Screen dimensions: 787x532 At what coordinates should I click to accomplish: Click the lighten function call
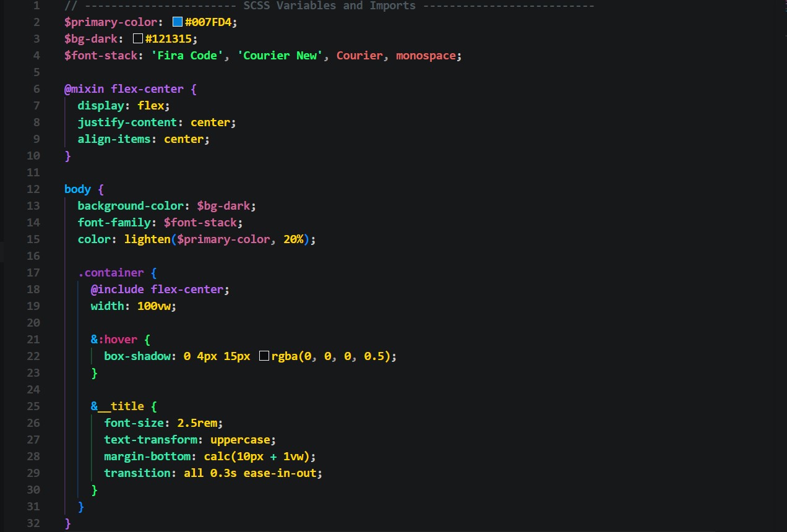point(147,239)
